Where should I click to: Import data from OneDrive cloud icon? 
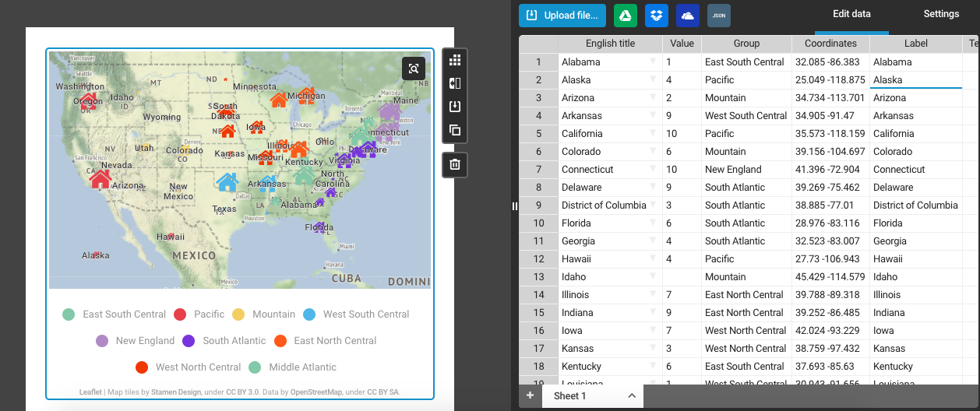[687, 16]
